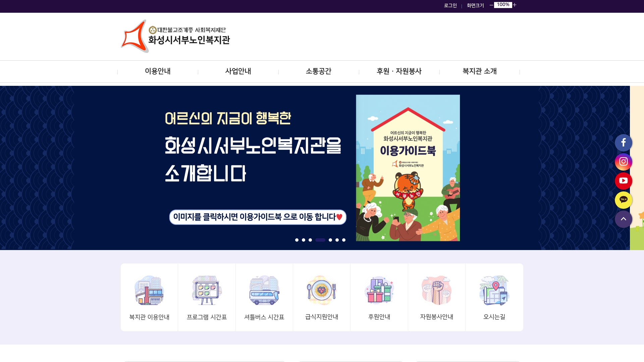Click the 이용가이드북 poster image
Screen dimensions: 644x362
[408, 168]
